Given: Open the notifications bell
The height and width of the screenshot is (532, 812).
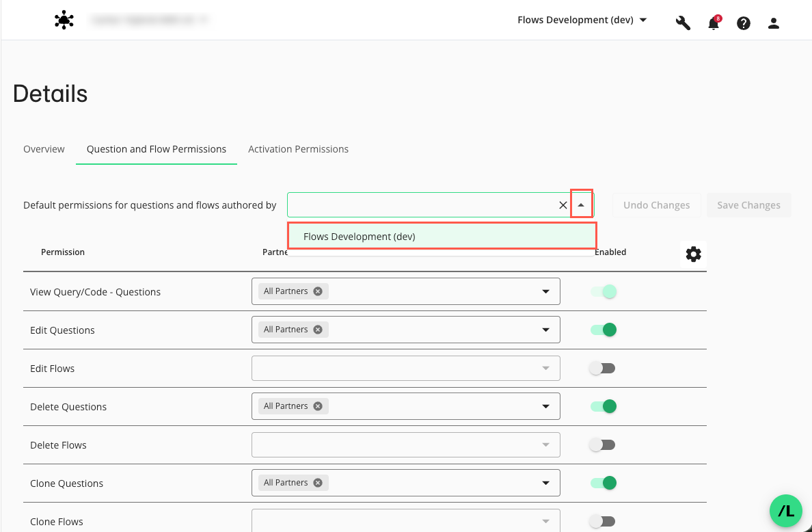Looking at the screenshot, I should (714, 23).
